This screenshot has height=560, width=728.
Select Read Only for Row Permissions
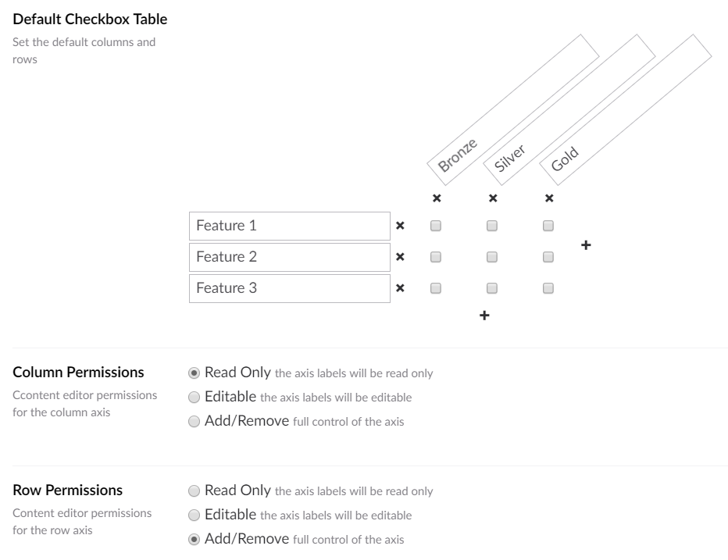pyautogui.click(x=194, y=490)
